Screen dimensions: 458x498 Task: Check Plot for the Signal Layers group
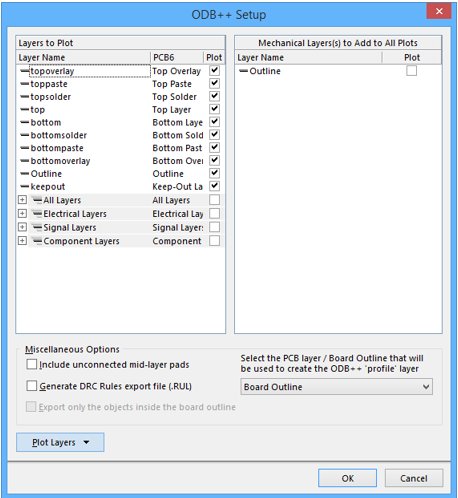click(214, 227)
